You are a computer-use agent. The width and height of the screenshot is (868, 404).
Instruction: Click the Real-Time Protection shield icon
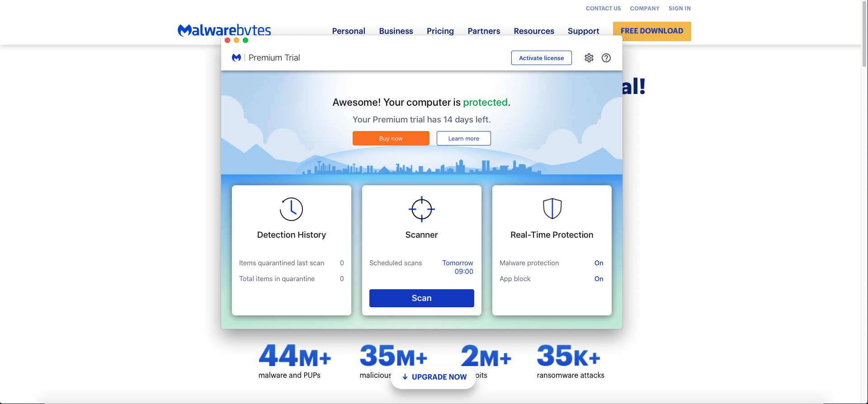tap(552, 209)
